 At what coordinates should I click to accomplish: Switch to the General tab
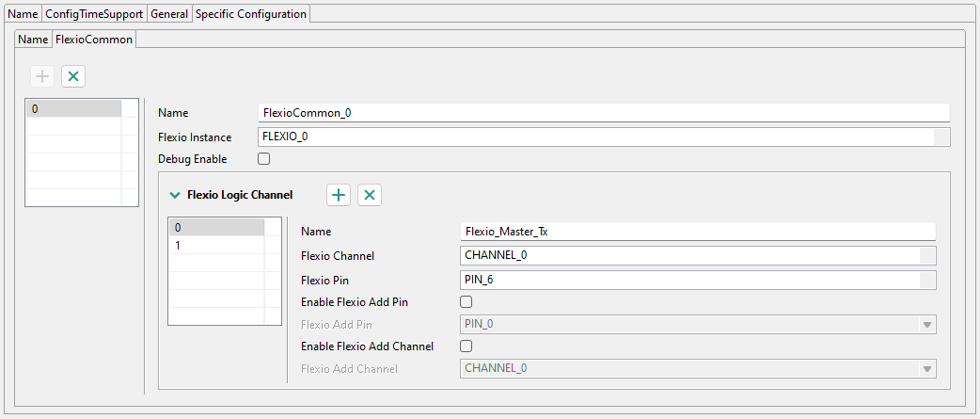click(169, 14)
